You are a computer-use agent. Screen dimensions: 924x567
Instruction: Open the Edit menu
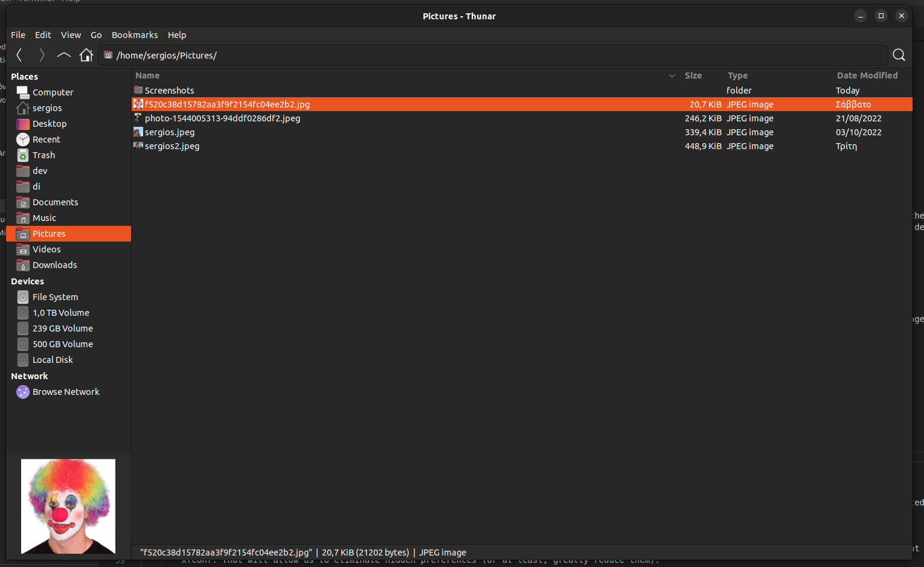(43, 35)
